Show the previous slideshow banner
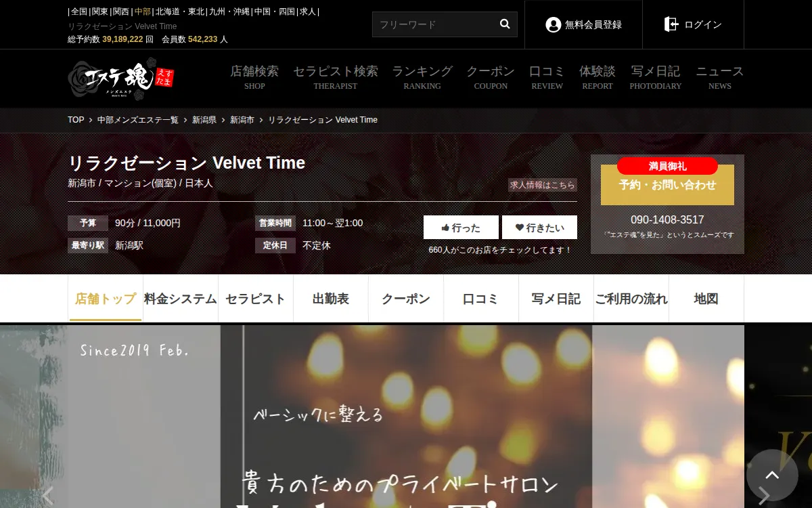 47,495
